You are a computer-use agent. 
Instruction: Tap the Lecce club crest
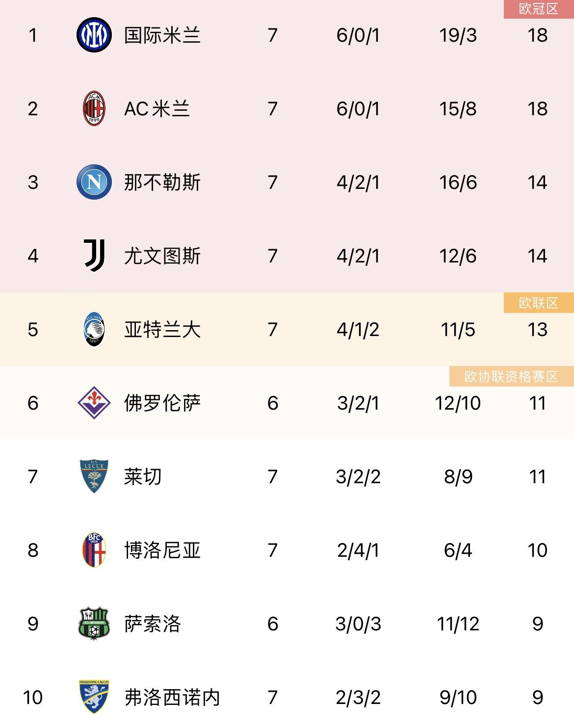(94, 476)
